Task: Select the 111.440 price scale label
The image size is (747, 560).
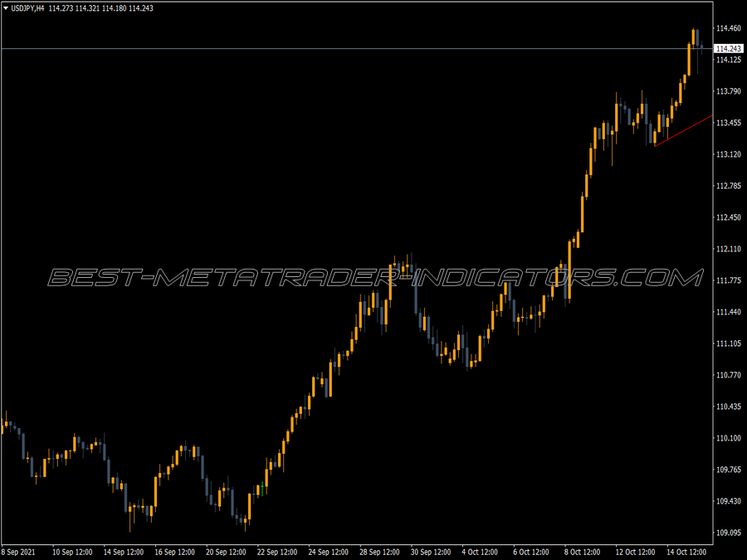Action: point(729,312)
